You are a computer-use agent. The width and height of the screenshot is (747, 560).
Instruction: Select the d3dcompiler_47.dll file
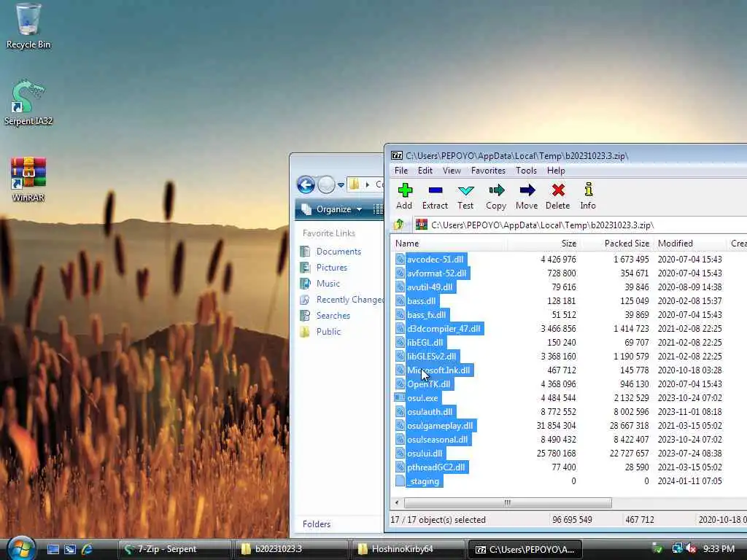click(x=444, y=329)
